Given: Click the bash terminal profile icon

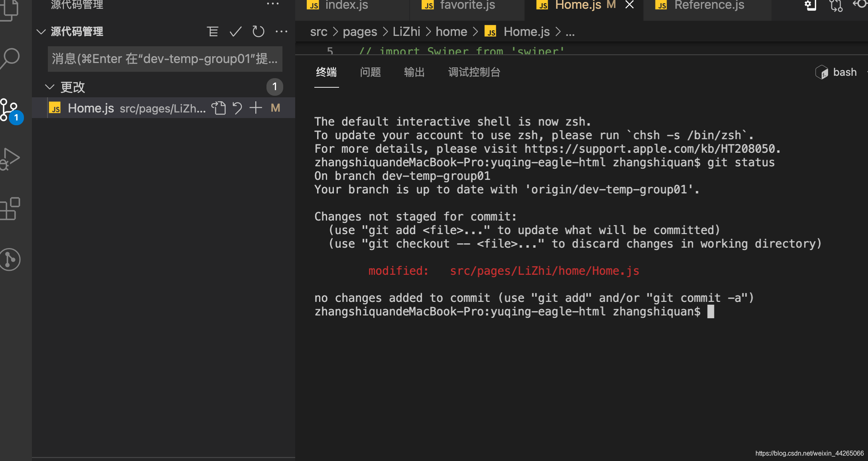Looking at the screenshot, I should (822, 72).
